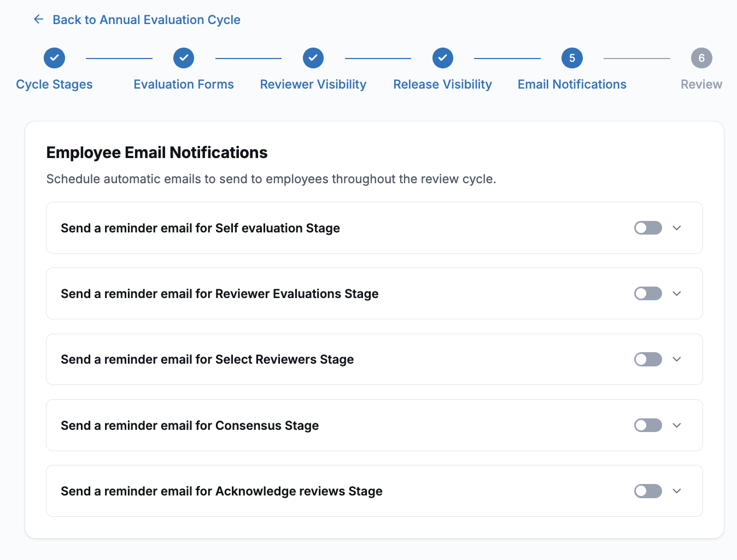
Task: Go to Evaluation Forms step label
Action: [x=184, y=84]
